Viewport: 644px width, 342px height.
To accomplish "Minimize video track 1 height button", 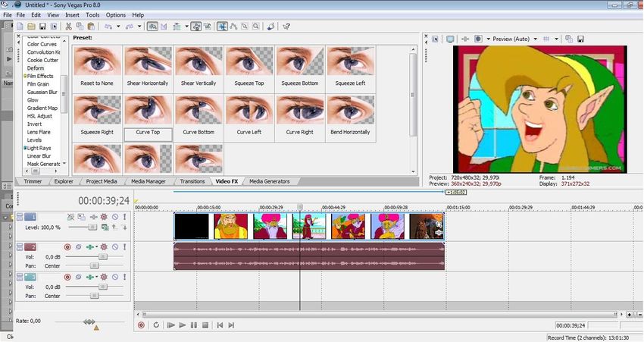I will [20, 215].
